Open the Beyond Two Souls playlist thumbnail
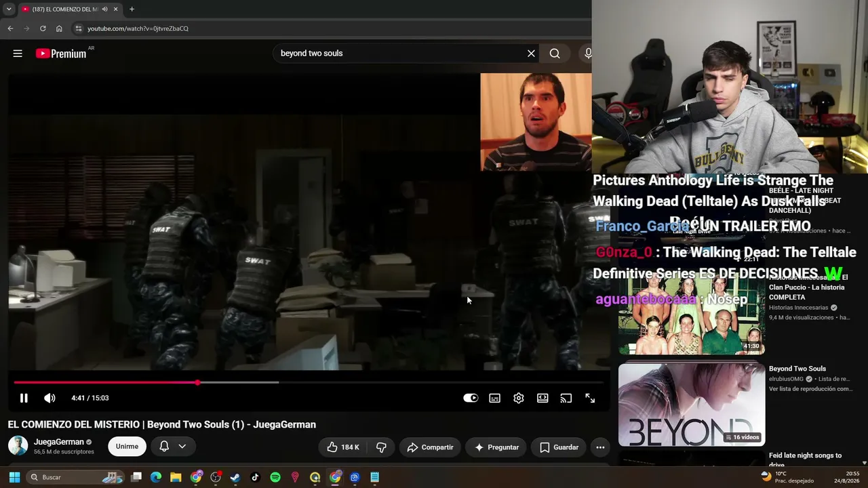 [x=692, y=404]
